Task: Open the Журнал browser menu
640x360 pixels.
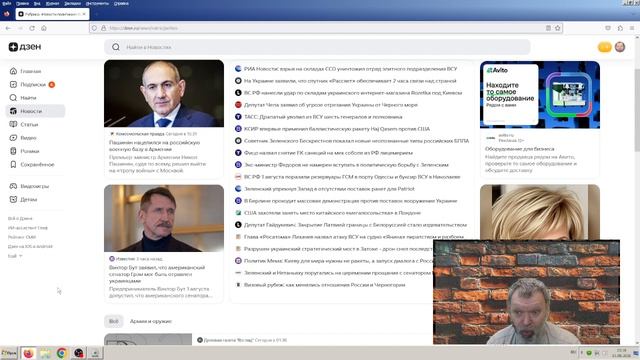Action: point(52,3)
